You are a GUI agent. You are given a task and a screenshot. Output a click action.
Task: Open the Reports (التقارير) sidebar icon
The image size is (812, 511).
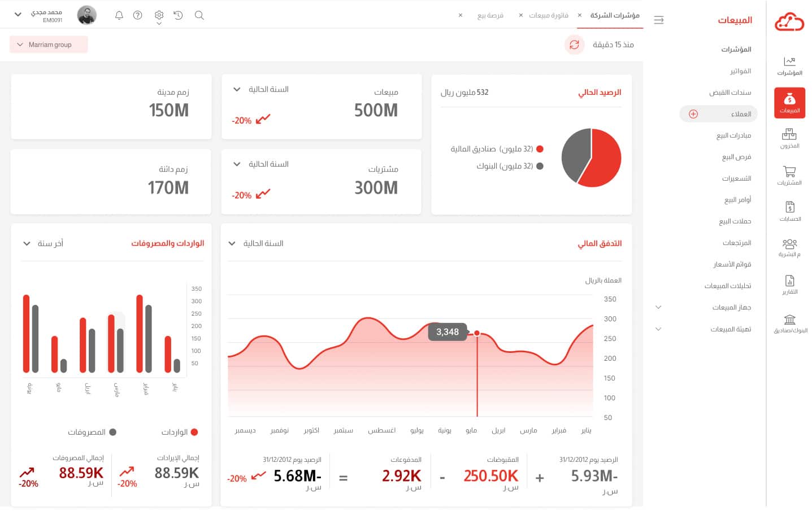[789, 284]
